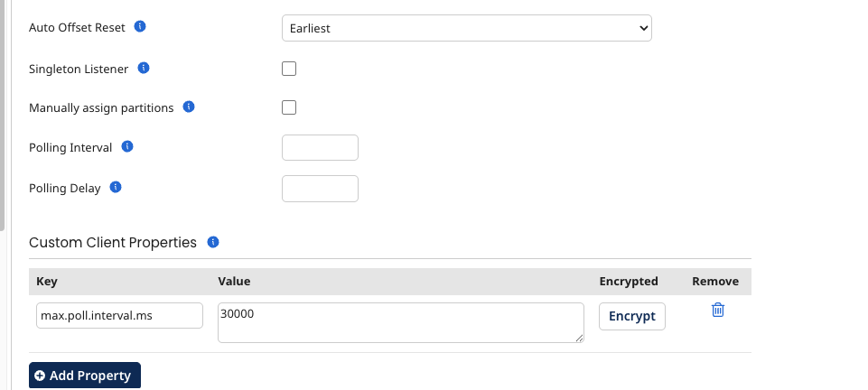Click info icon next to Manually assign partitions
Viewport: 868px width, 390px height.
189,107
